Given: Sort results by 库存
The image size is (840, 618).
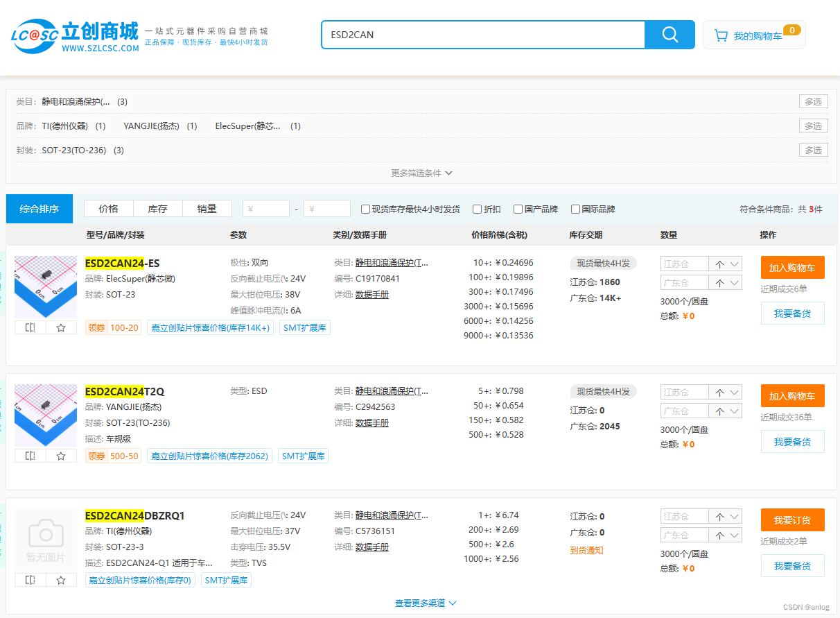Looking at the screenshot, I should (x=158, y=209).
